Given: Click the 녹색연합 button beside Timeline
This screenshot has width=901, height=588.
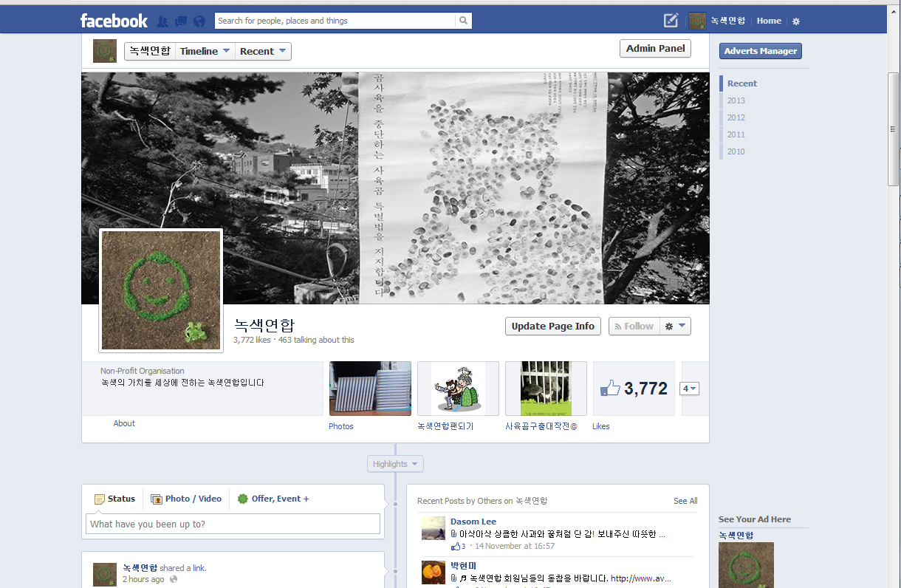Looking at the screenshot, I should tap(150, 51).
